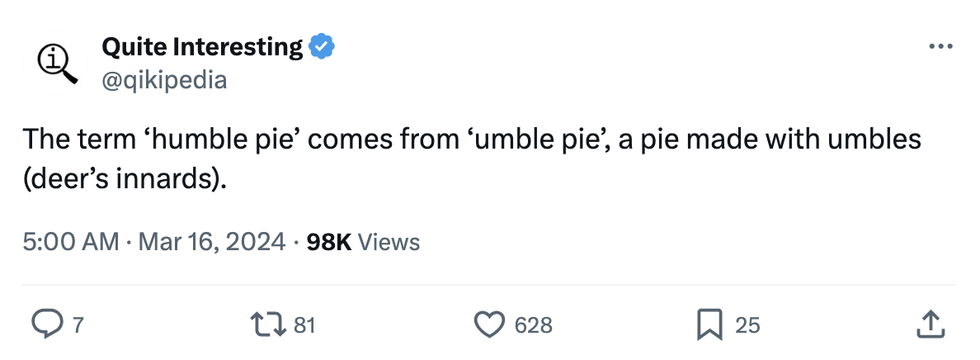Toggle the bookmark icon on this tweet
This screenshot has width=980, height=360.
(709, 324)
